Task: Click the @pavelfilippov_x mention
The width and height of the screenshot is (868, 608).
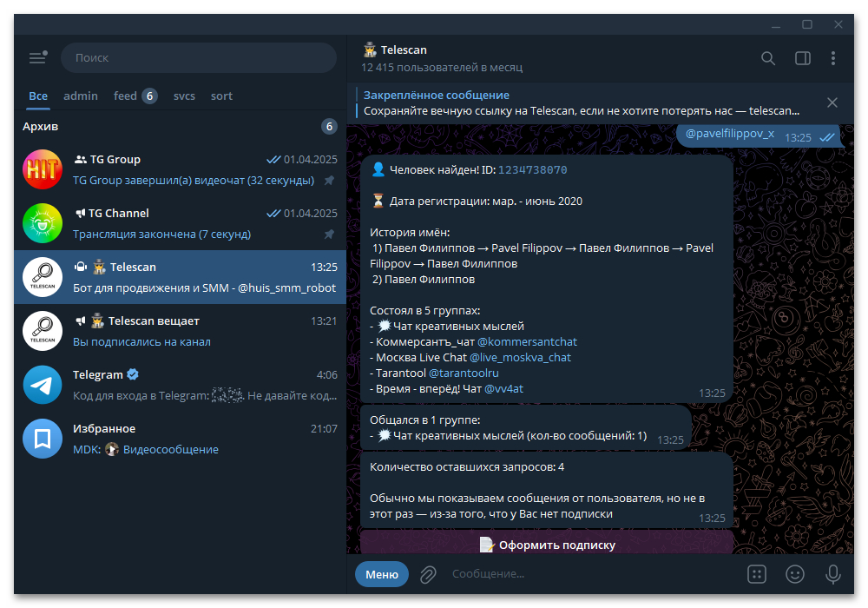Action: click(x=730, y=134)
